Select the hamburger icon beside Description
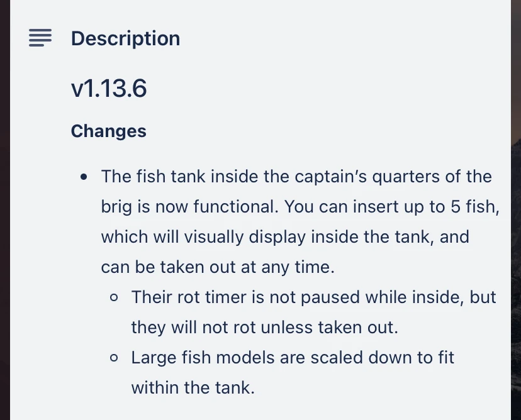This screenshot has width=521, height=420. (x=40, y=38)
